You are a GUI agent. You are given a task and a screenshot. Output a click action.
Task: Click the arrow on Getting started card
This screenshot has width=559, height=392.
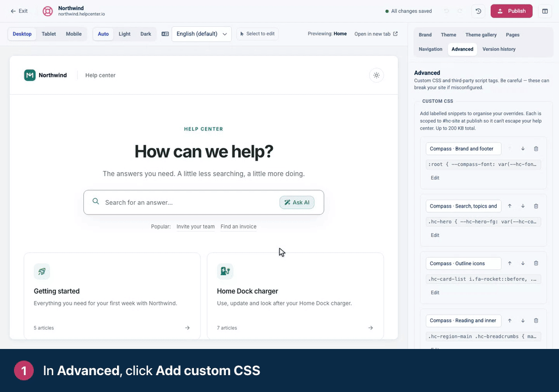187,328
